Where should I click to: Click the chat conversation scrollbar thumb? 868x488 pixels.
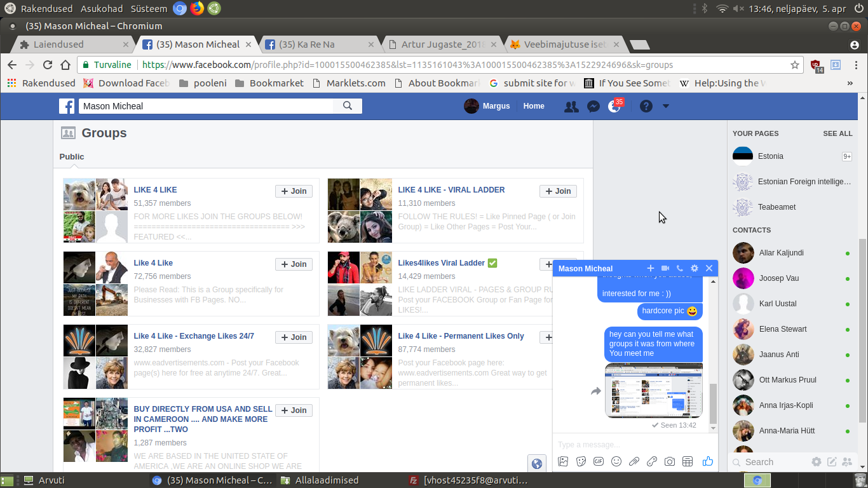point(713,403)
